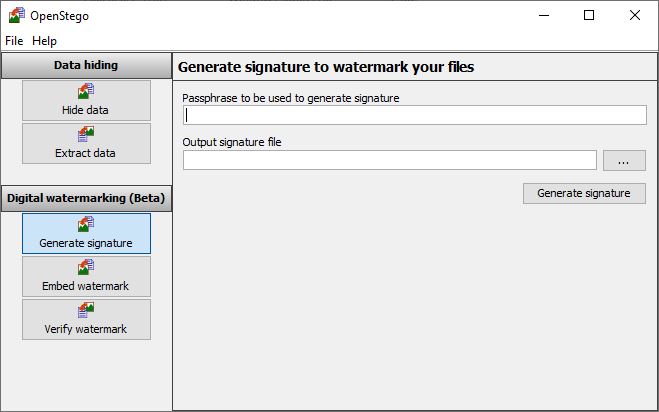Close the OpenStego window
659x412 pixels.
[x=635, y=16]
